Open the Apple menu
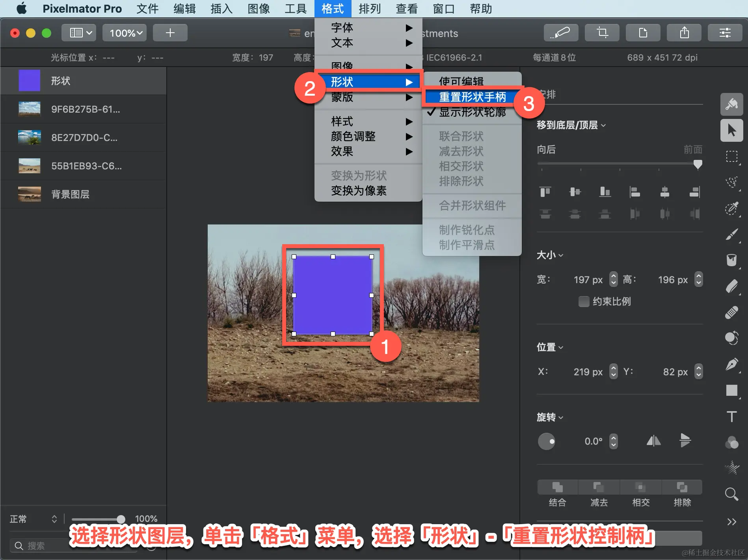Image resolution: width=748 pixels, height=560 pixels. (x=22, y=8)
